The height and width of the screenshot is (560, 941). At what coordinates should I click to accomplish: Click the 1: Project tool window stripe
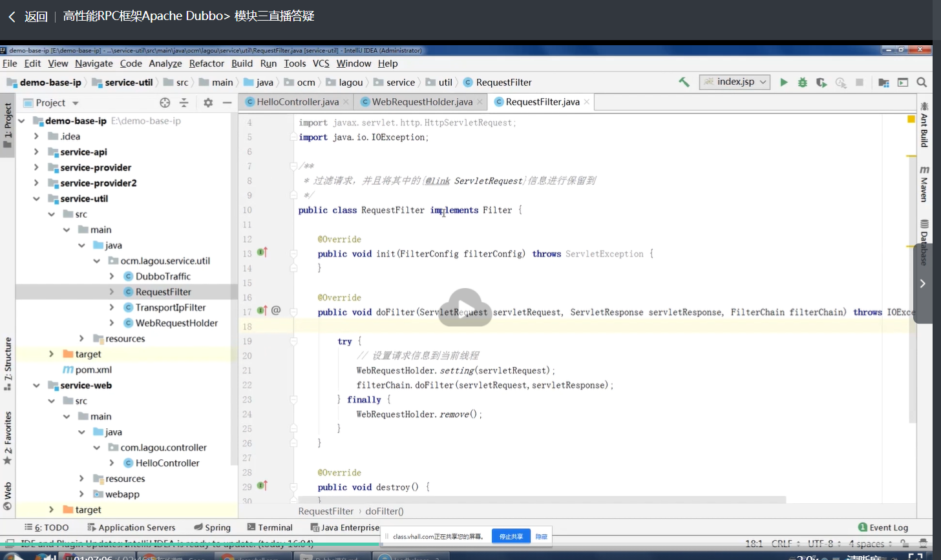8,125
